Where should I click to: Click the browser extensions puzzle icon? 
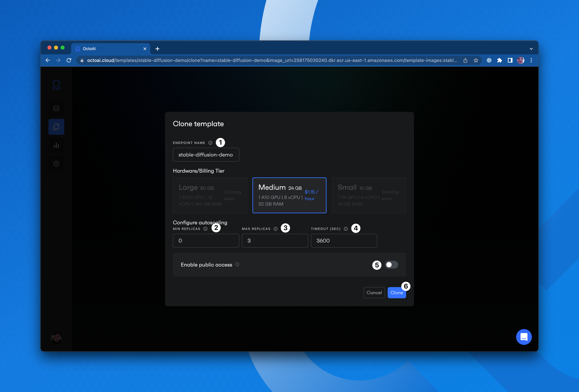[x=499, y=60]
